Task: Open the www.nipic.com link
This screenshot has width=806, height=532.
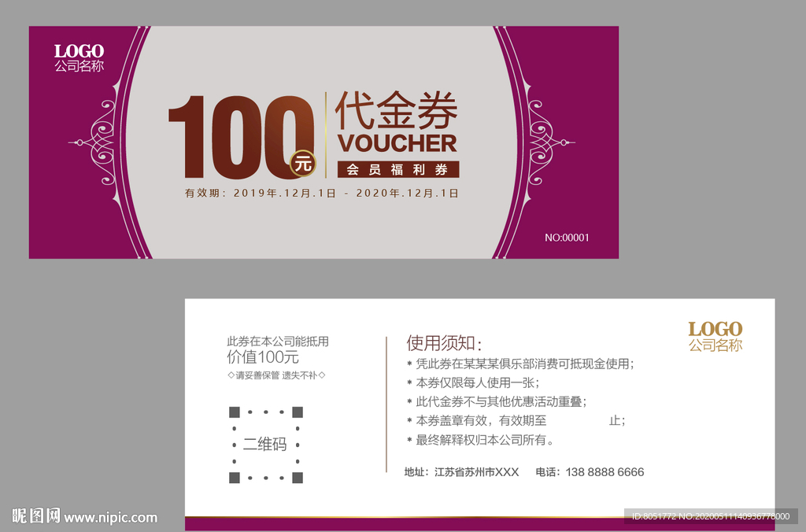Action: pyautogui.click(x=110, y=517)
